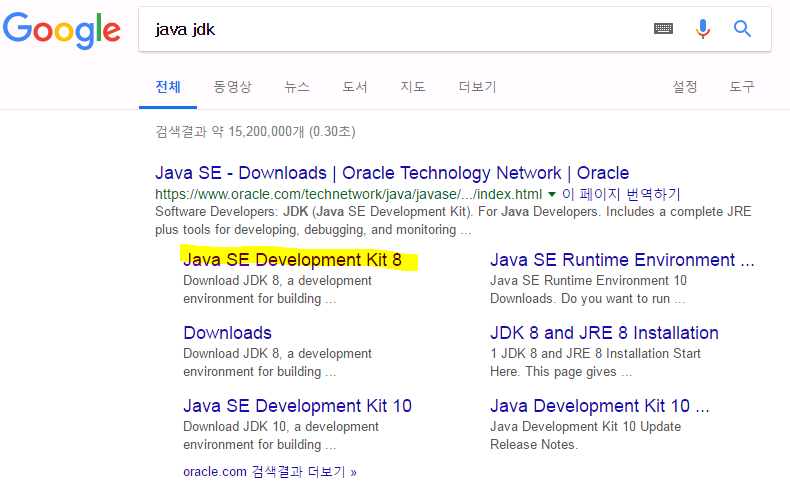
Task: Open Java SE Runtime Environment link
Action: (622, 260)
